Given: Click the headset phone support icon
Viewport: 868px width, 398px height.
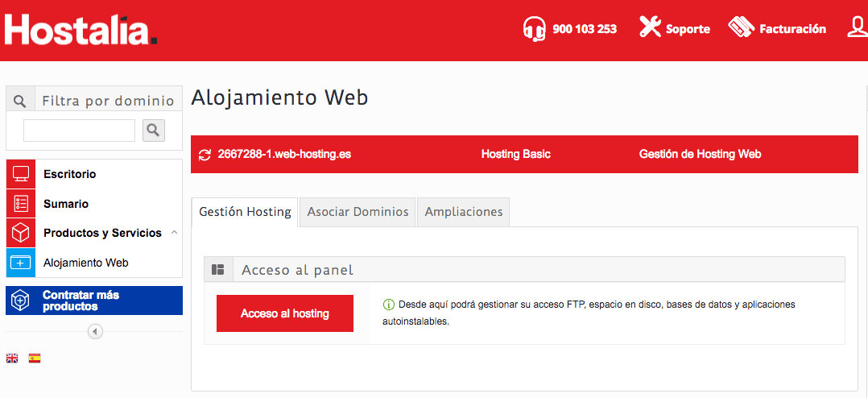Looking at the screenshot, I should tap(534, 29).
